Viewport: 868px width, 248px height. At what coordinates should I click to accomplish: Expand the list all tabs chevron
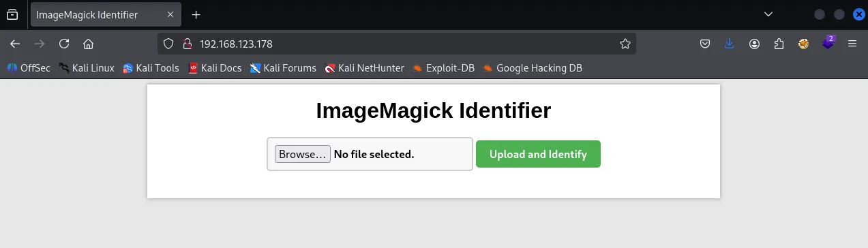(768, 14)
